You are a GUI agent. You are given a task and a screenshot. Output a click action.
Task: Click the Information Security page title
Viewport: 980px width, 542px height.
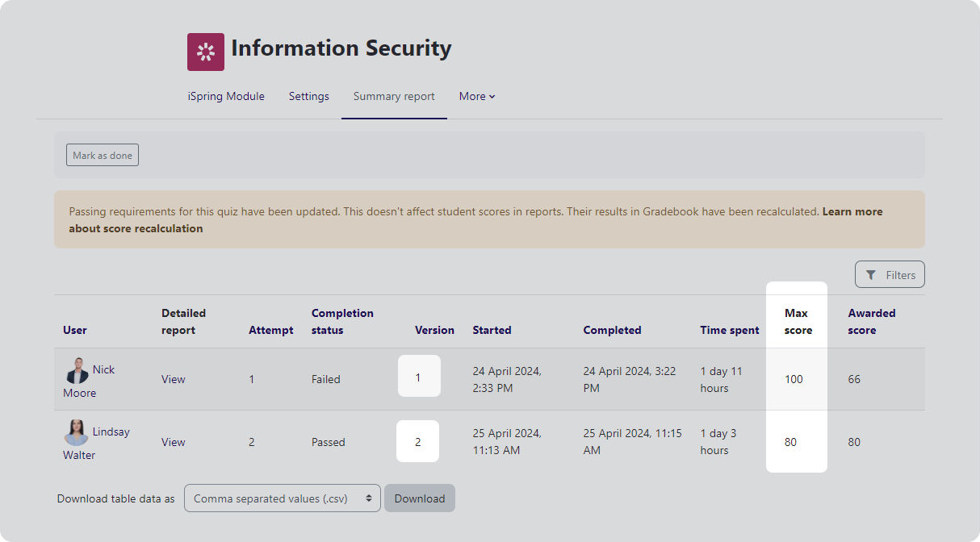(341, 48)
